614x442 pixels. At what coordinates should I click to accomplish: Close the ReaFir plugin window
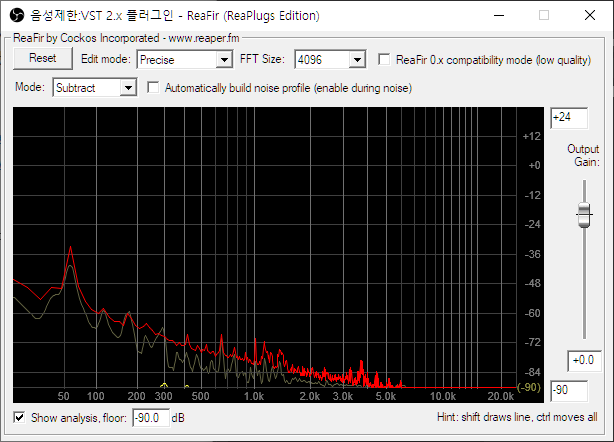click(x=590, y=16)
